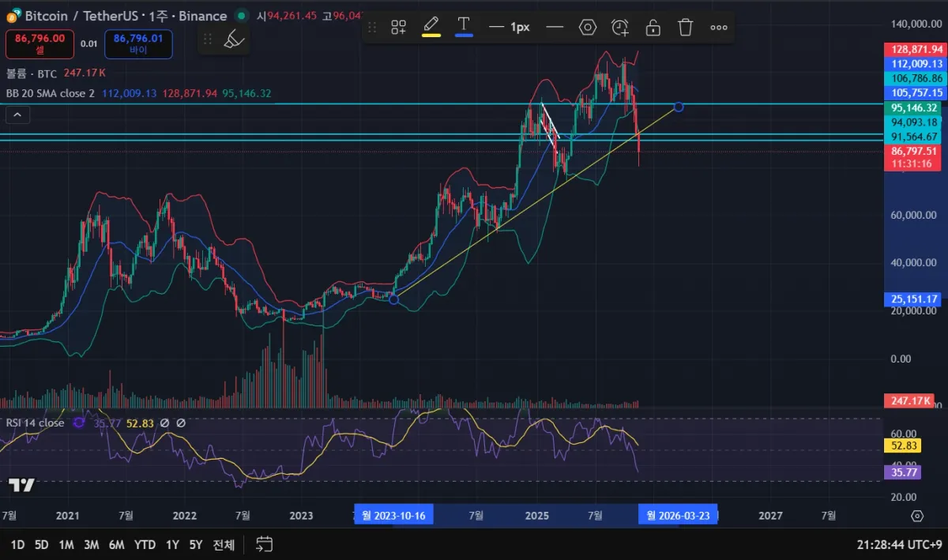Image resolution: width=948 pixels, height=560 pixels.
Task: Set range to 5Y
Action: (x=196, y=544)
